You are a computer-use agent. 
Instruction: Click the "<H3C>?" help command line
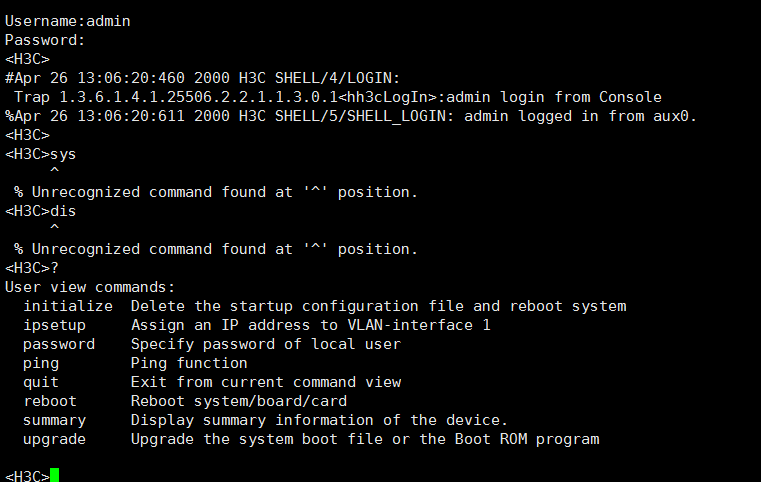point(32,268)
